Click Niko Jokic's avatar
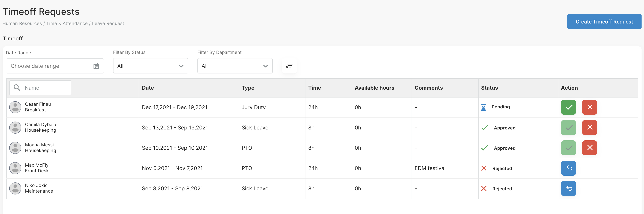The height and width of the screenshot is (214, 644). point(15,188)
